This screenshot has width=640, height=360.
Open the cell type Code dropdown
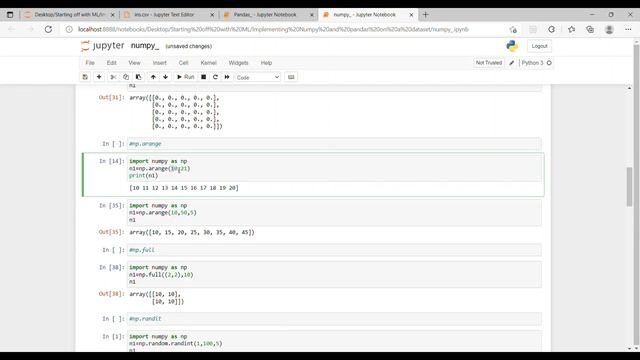pyautogui.click(x=258, y=77)
